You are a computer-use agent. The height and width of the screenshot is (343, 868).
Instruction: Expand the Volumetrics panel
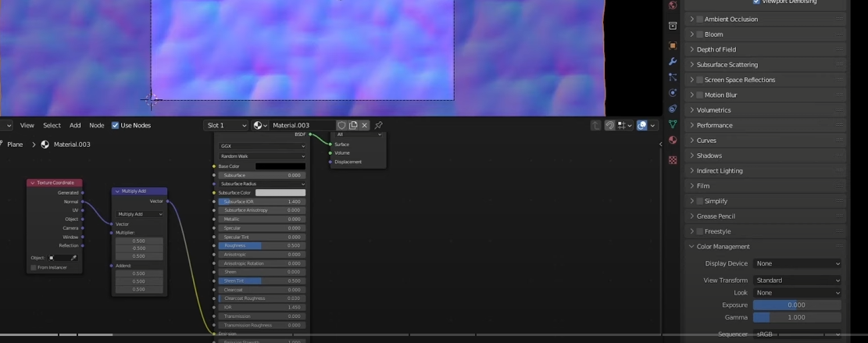pos(692,110)
